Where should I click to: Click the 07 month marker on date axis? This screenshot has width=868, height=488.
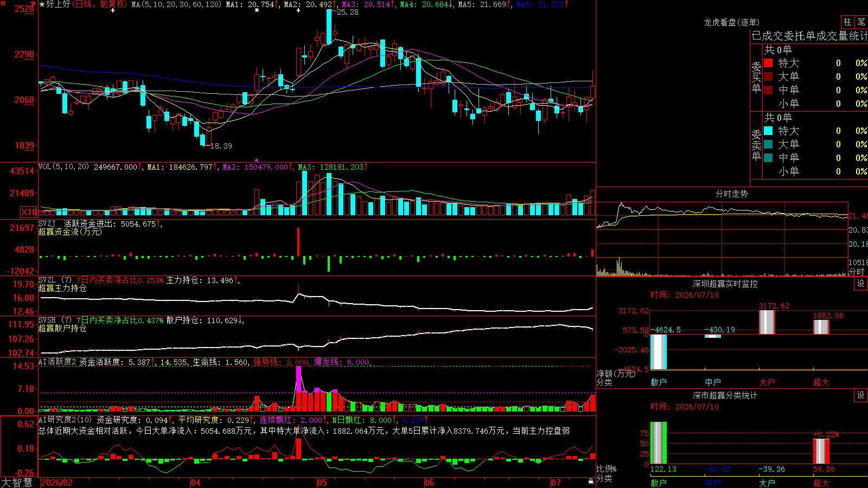coord(556,483)
